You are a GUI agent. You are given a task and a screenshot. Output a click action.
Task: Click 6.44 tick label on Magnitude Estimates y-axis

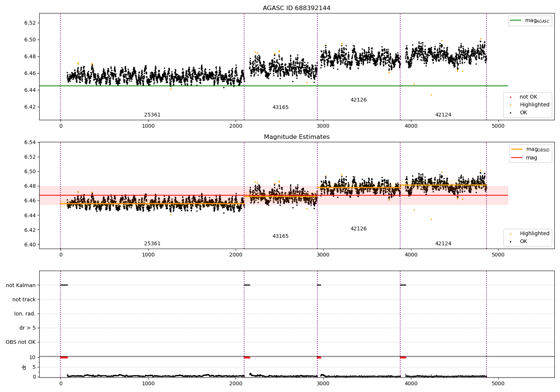point(30,215)
